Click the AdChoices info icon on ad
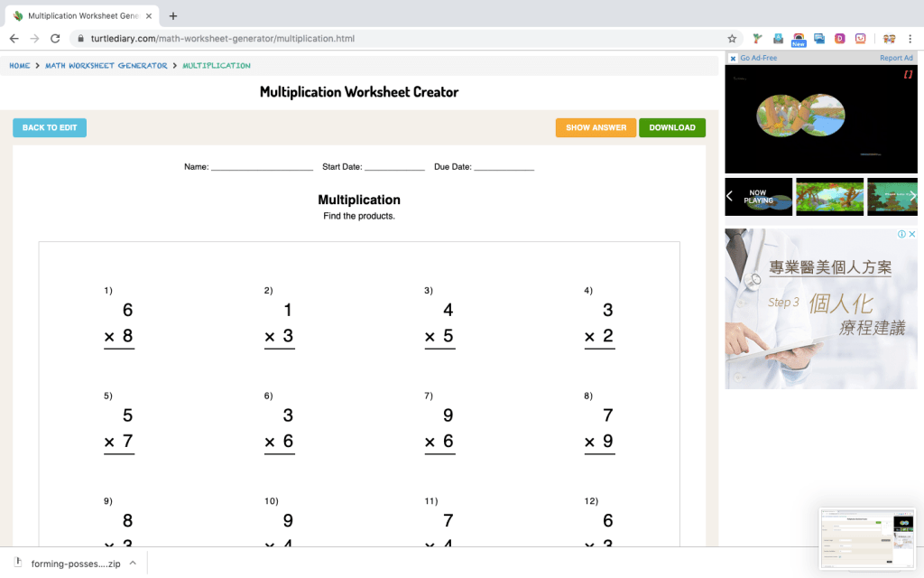The height and width of the screenshot is (578, 924). [901, 234]
